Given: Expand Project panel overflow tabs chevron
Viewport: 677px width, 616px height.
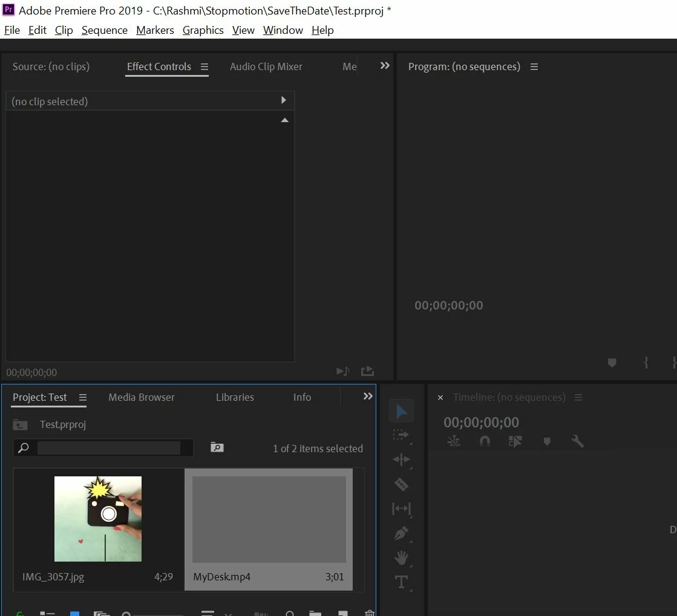Looking at the screenshot, I should coord(368,396).
